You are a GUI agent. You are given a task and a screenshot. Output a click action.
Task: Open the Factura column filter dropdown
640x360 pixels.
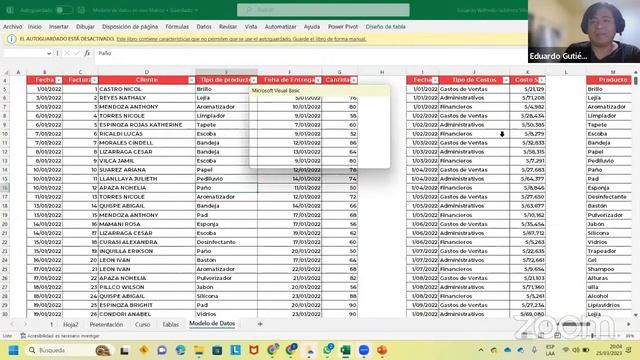pyautogui.click(x=94, y=80)
